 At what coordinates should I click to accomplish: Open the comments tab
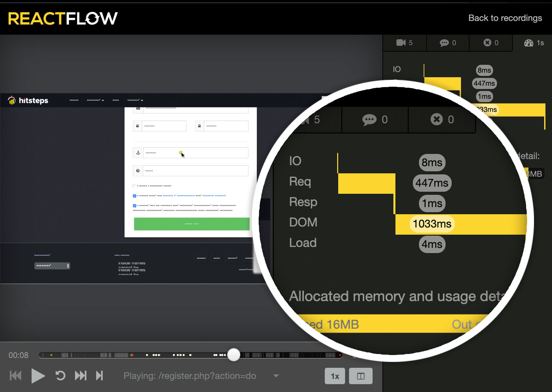coord(448,43)
